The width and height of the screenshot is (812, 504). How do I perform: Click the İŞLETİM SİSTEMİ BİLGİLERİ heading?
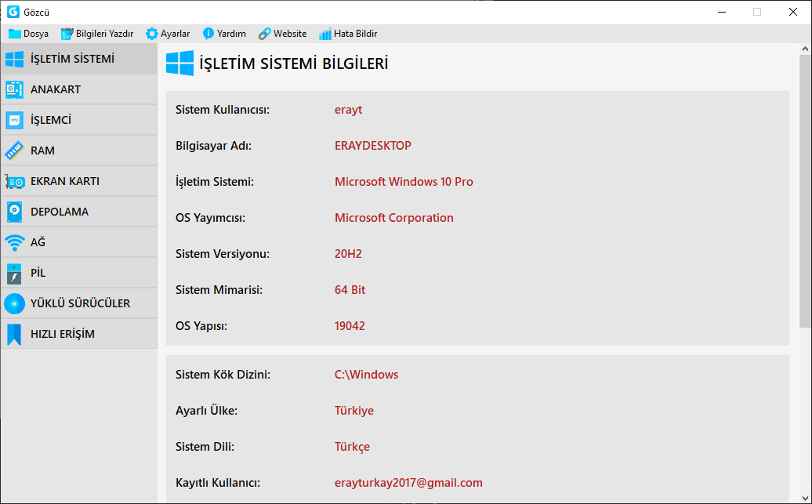[294, 63]
